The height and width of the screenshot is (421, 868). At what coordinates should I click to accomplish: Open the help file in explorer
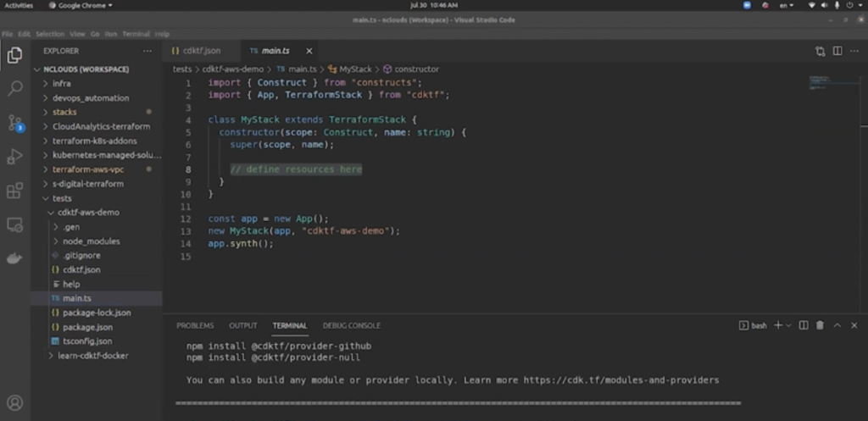click(x=97, y=285)
